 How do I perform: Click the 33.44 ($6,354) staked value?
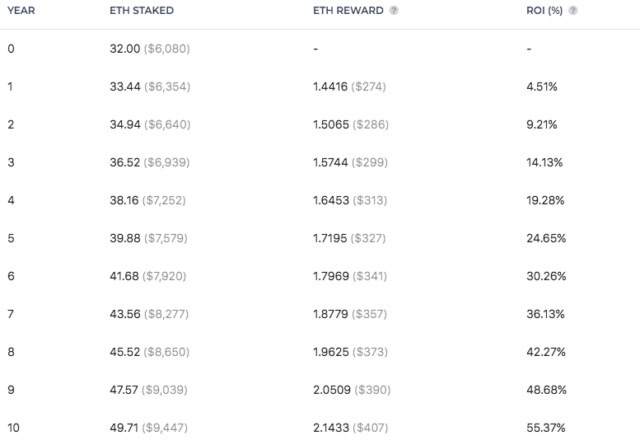150,87
